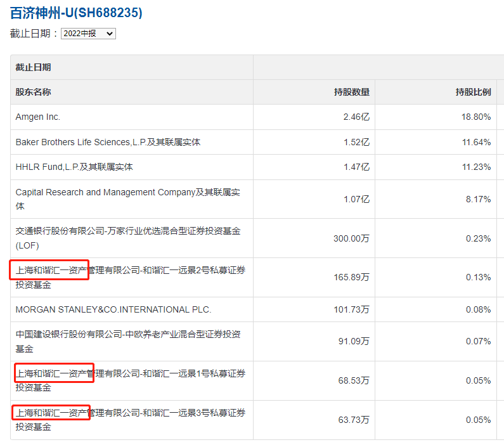Click the 持股数量 column header
The width and height of the screenshot is (504, 447).
352,92
